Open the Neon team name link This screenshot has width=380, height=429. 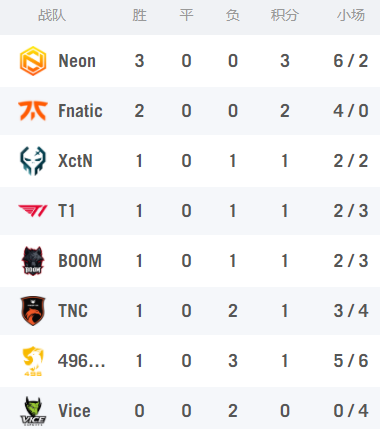pos(77,61)
